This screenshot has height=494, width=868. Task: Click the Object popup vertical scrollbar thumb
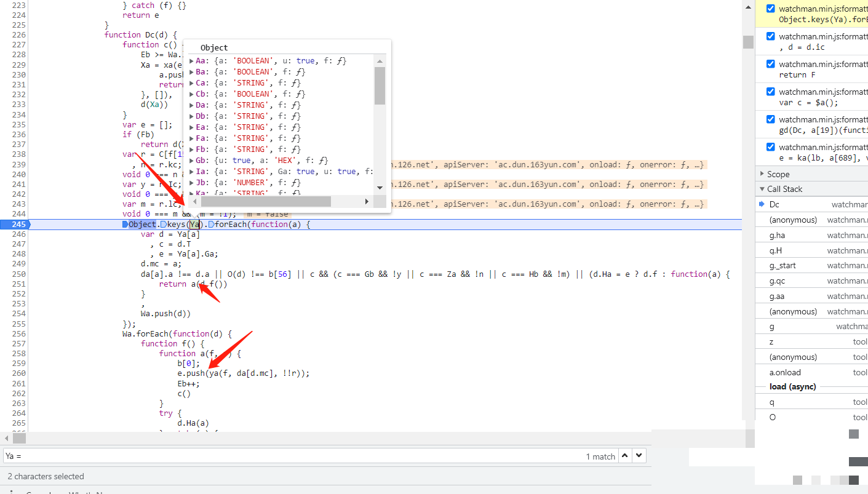point(380,86)
